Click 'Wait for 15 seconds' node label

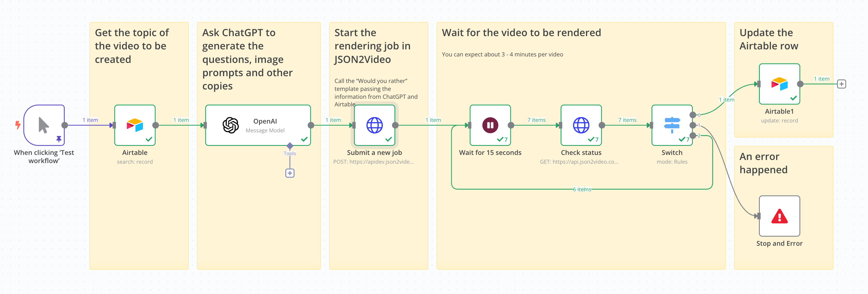click(490, 153)
